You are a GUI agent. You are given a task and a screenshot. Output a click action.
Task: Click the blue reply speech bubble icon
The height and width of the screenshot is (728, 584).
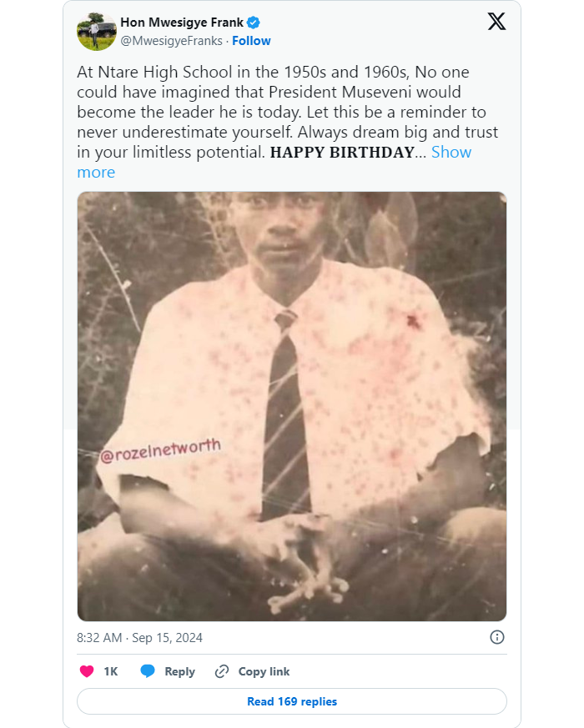coord(148,671)
